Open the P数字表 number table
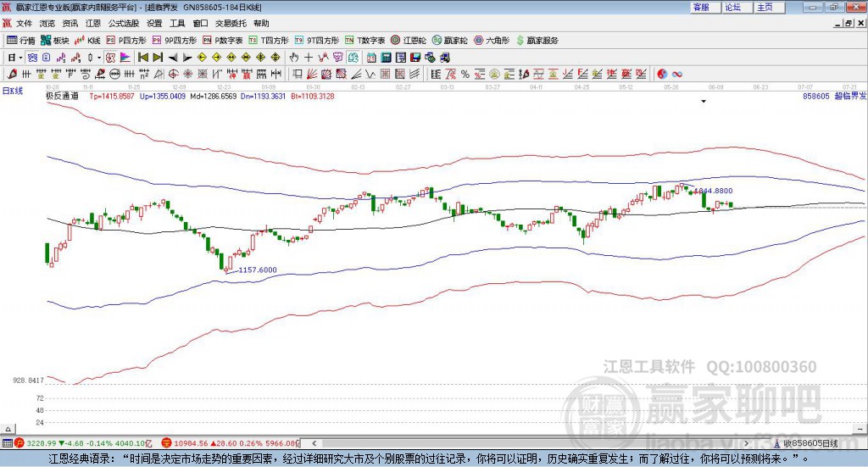 [223, 41]
